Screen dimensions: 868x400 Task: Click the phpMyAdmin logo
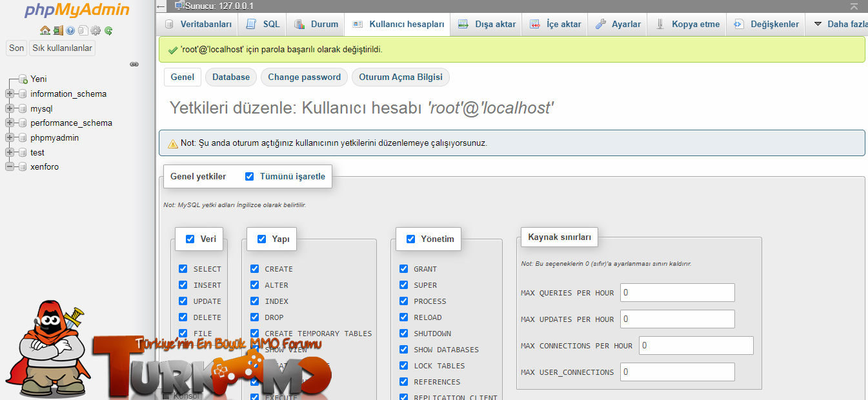77,11
